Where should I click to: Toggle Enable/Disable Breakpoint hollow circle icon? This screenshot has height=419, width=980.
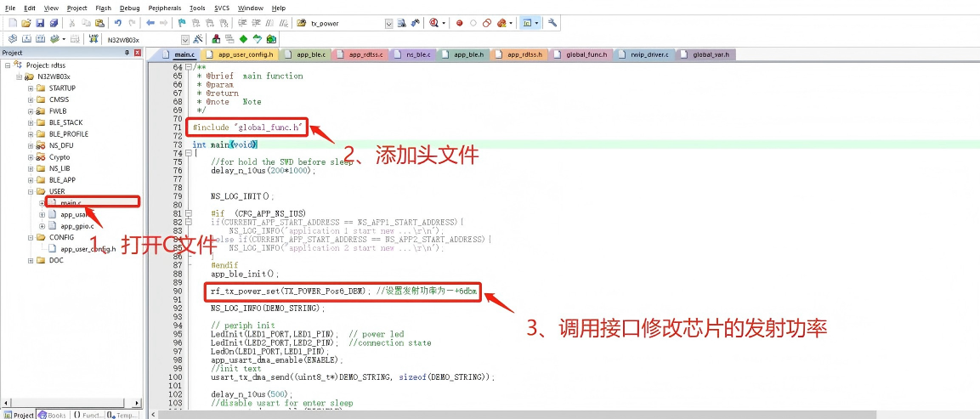473,23
